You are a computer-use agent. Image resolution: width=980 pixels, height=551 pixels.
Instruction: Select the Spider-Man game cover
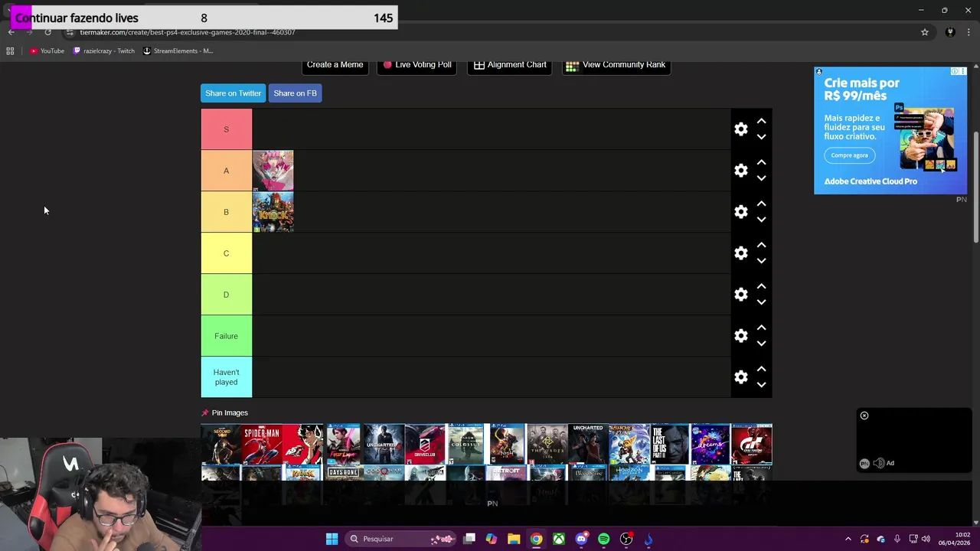click(262, 444)
